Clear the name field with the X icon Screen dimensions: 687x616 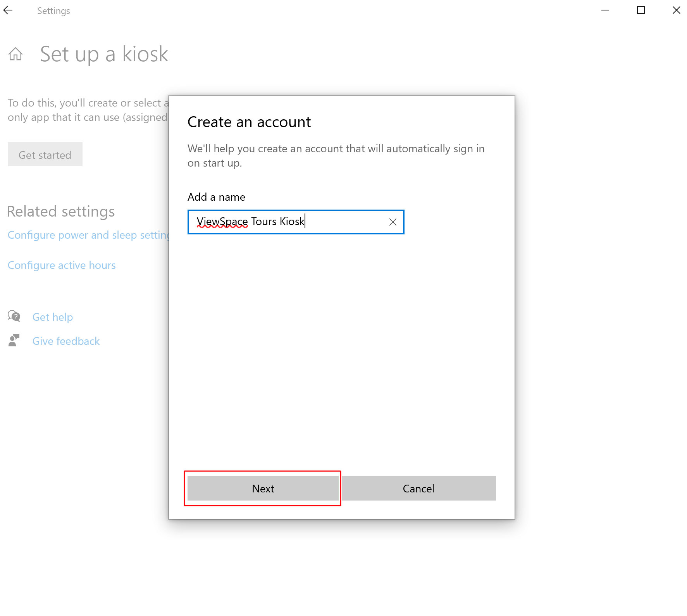pyautogui.click(x=393, y=222)
